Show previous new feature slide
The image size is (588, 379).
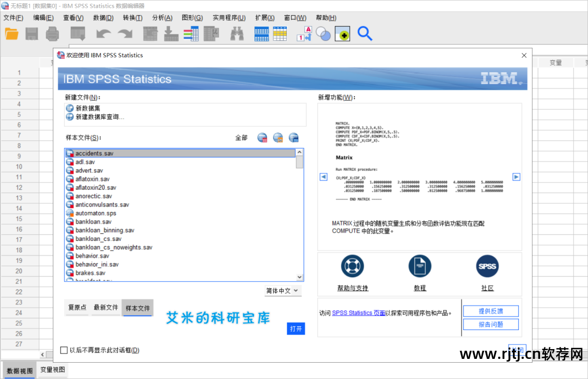pos(323,177)
